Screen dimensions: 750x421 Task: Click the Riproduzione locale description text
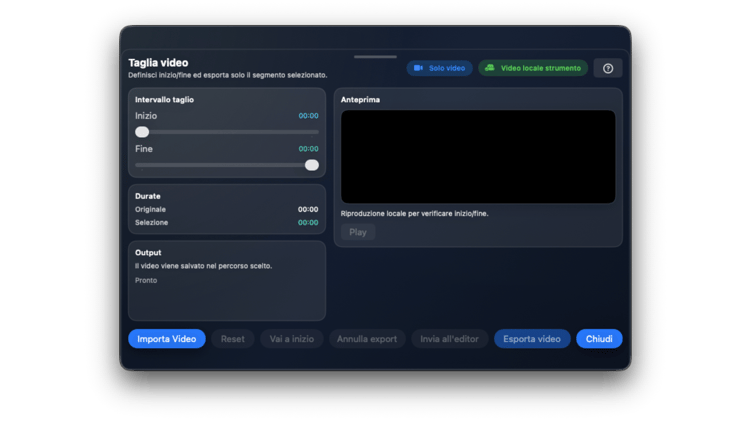click(x=414, y=213)
